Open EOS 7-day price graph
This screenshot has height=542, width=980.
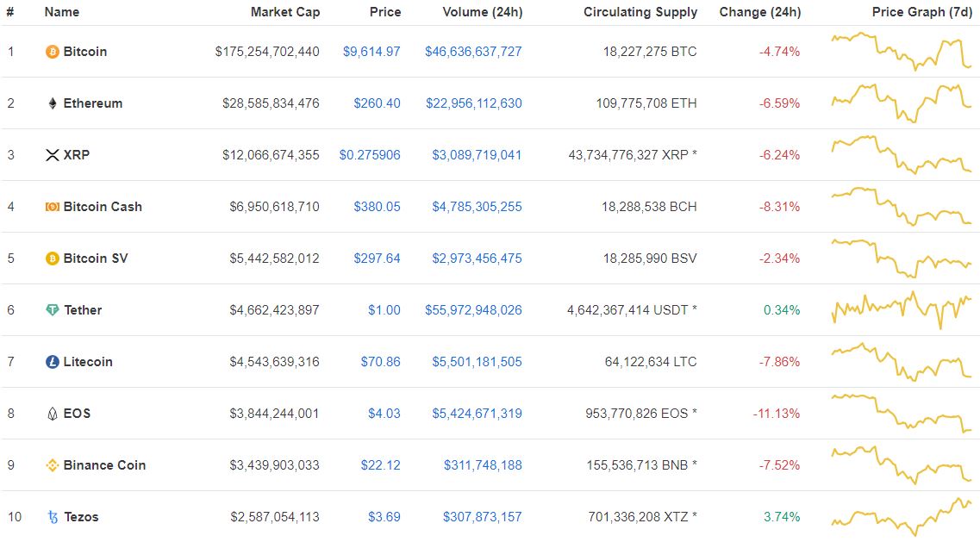click(x=902, y=414)
